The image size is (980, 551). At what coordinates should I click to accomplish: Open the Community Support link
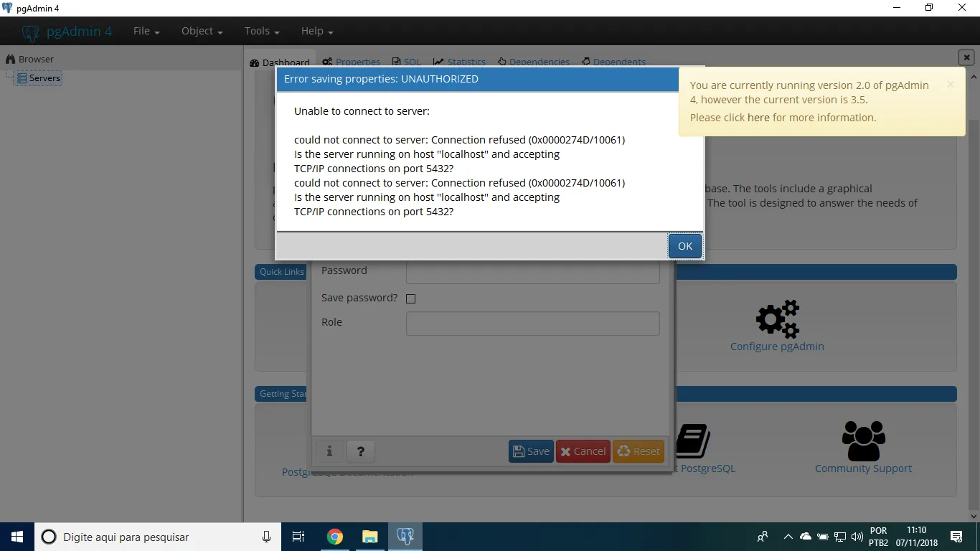pos(863,468)
